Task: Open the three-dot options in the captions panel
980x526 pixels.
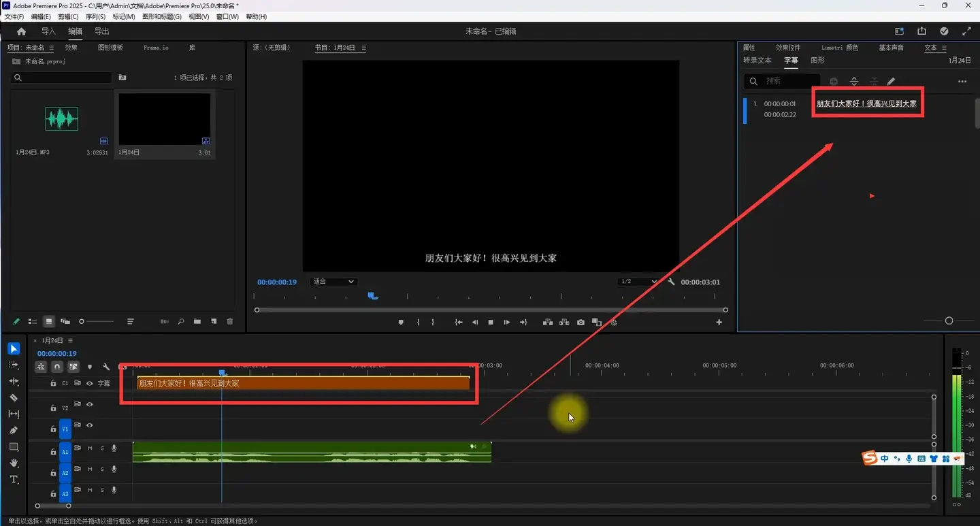Action: point(962,82)
